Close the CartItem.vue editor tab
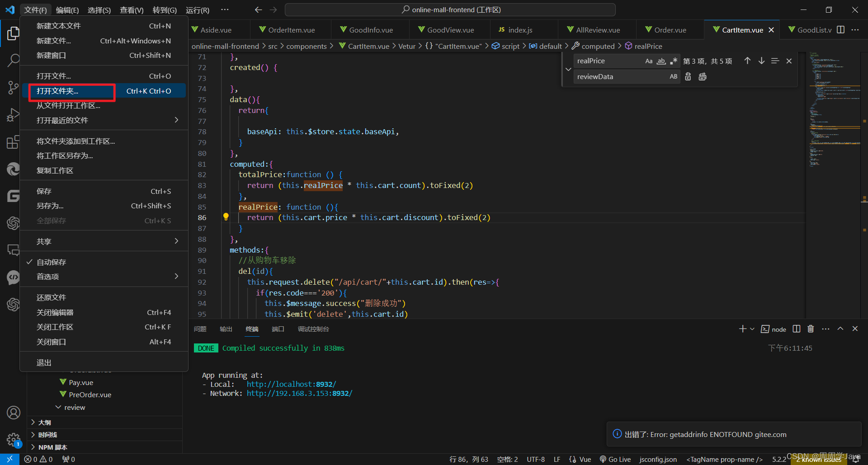Viewport: 868px width, 465px height. click(x=771, y=30)
